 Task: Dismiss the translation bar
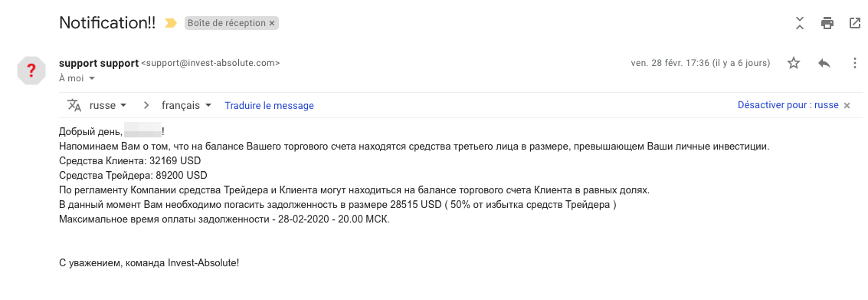(x=847, y=105)
